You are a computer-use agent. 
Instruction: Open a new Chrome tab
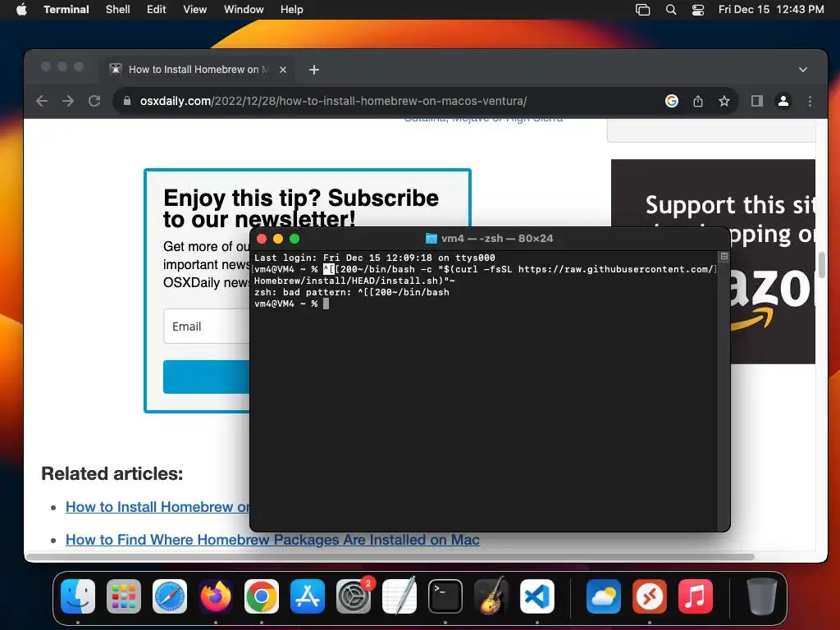[x=314, y=70]
